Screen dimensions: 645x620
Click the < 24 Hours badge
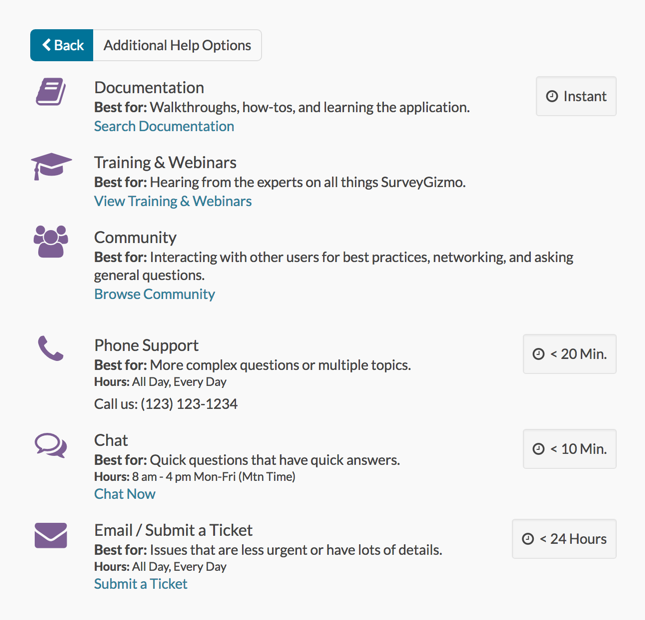564,539
